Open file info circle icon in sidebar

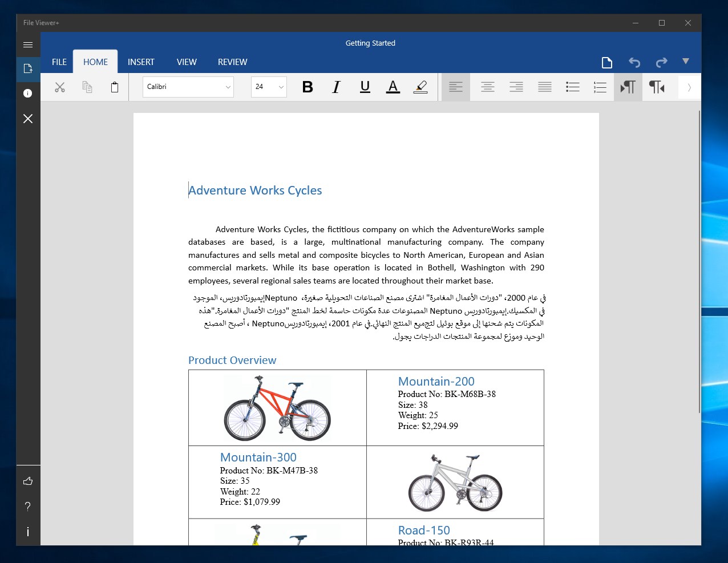(x=28, y=93)
